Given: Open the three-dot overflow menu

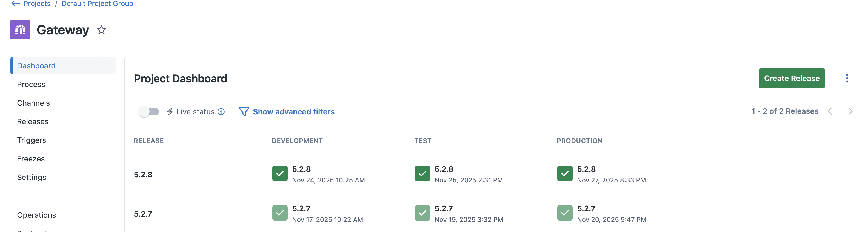Looking at the screenshot, I should [847, 78].
